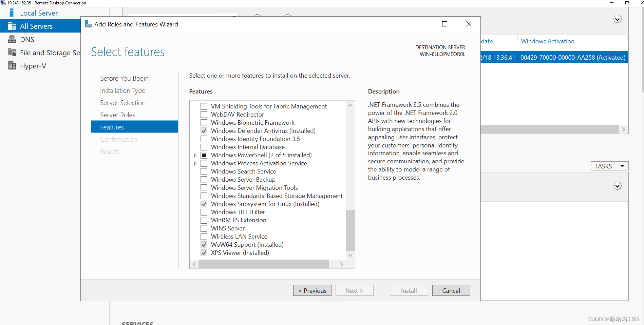This screenshot has width=644, height=325.
Task: Maximize the Add Roles and Features Wizard
Action: pyautogui.click(x=444, y=24)
